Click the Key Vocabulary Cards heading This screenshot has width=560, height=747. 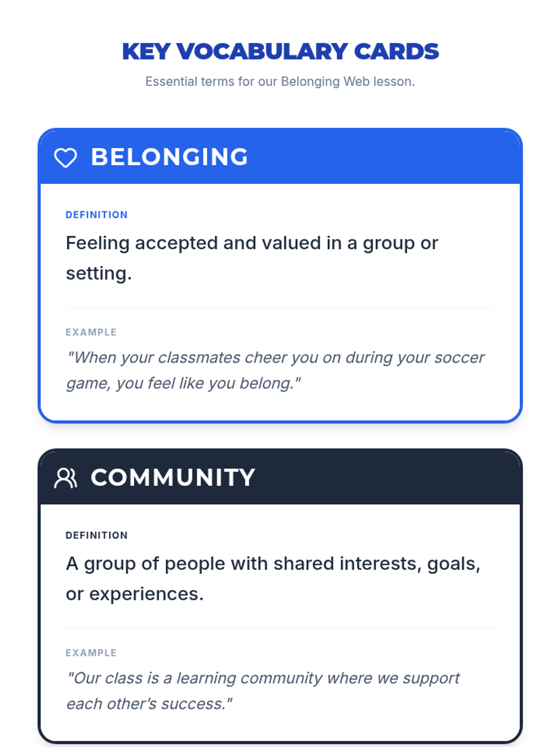[x=280, y=51]
